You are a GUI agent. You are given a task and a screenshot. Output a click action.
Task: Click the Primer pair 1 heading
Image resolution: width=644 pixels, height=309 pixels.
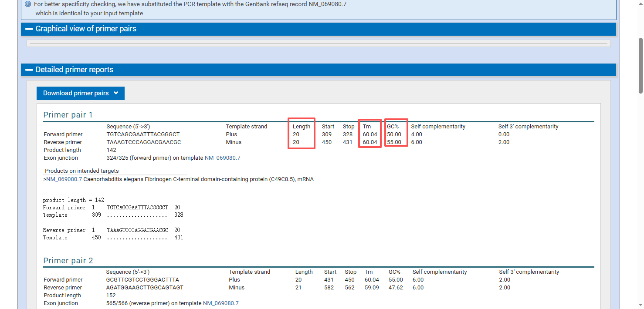tap(68, 115)
